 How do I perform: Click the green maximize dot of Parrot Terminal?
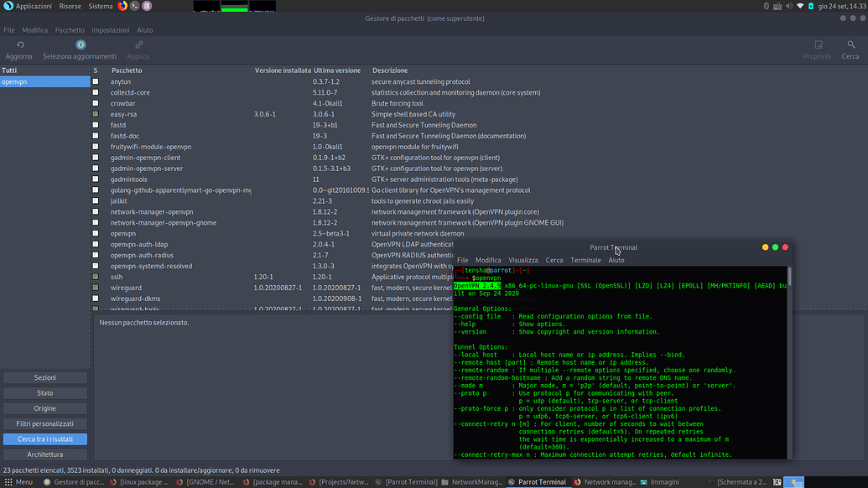pos(775,247)
